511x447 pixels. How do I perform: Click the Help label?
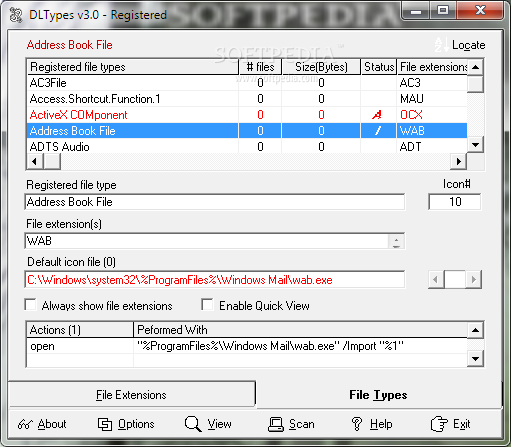(381, 424)
